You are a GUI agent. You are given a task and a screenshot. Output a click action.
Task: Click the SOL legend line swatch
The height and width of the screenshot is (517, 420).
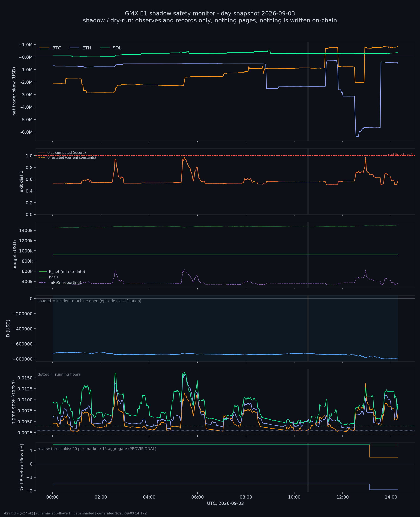[x=105, y=48]
